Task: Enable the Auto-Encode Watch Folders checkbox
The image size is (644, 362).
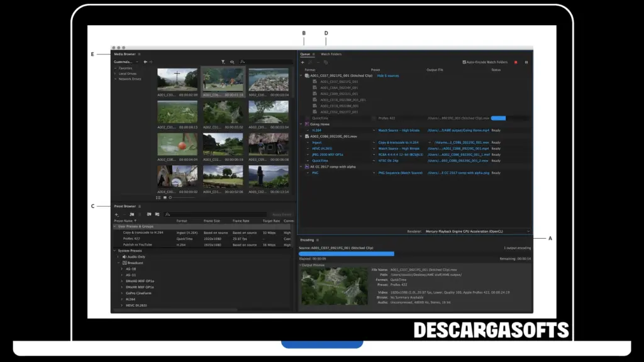Action: [x=464, y=60]
